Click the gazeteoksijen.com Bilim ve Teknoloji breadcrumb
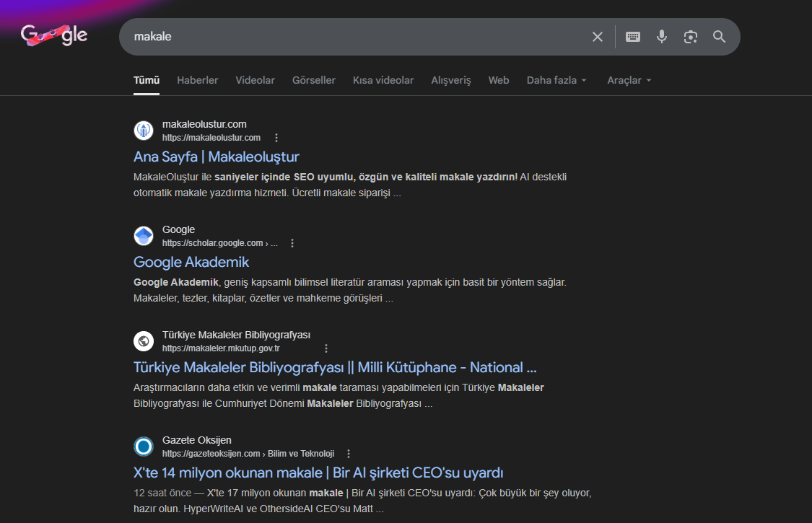812x523 pixels. 248,454
